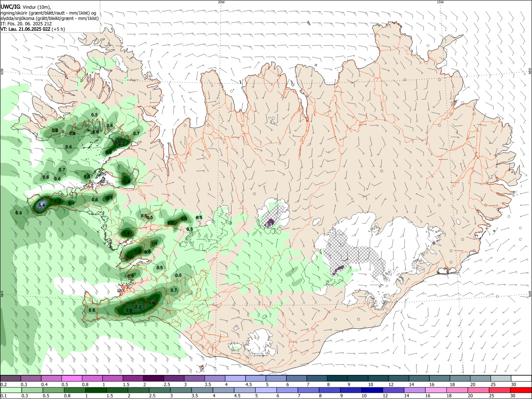Click the '20W' longitude label

(221, 2)
